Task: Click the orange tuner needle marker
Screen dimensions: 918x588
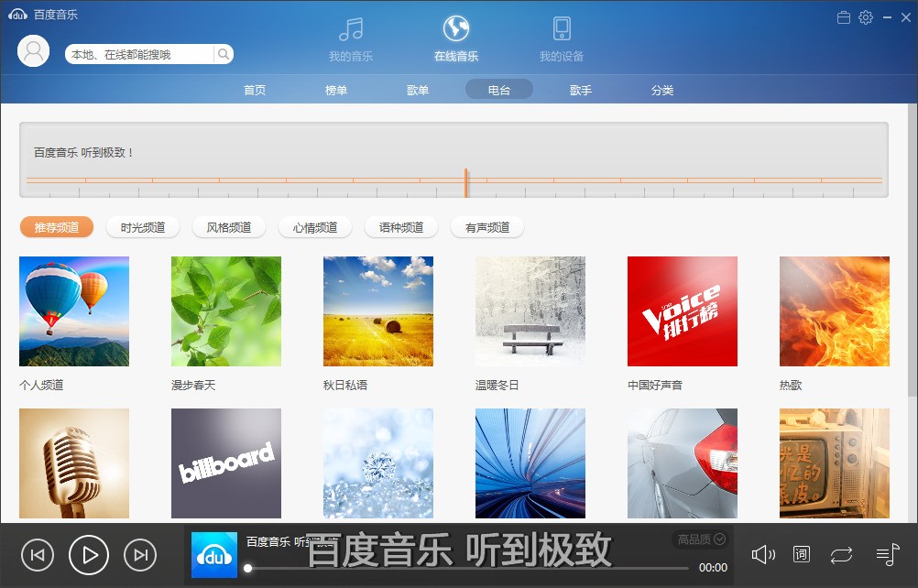Action: coord(466,183)
